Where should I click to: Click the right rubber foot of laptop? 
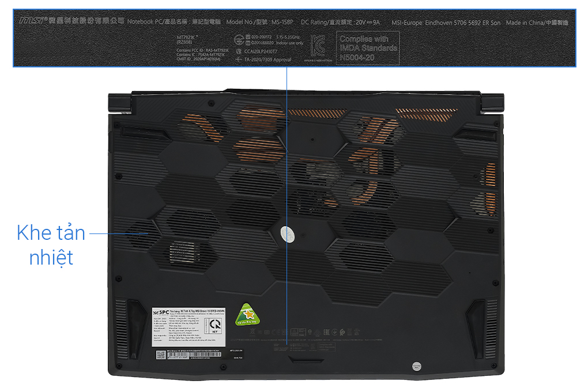click(x=475, y=329)
